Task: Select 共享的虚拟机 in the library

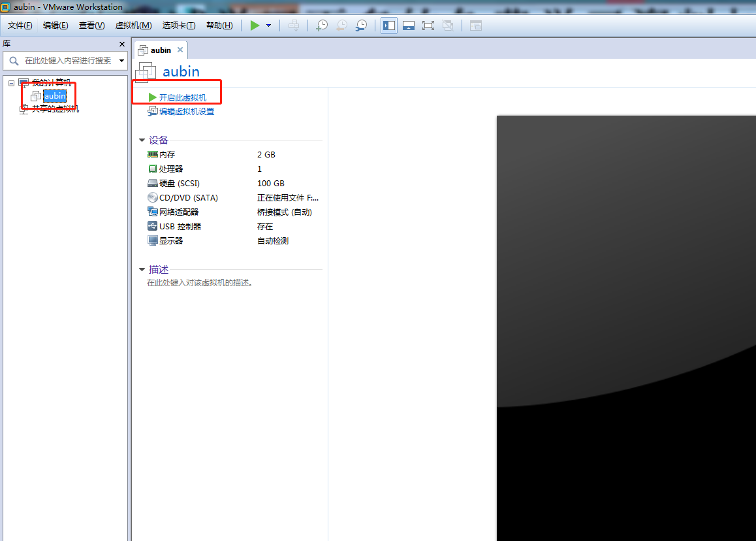Action: pyautogui.click(x=55, y=109)
